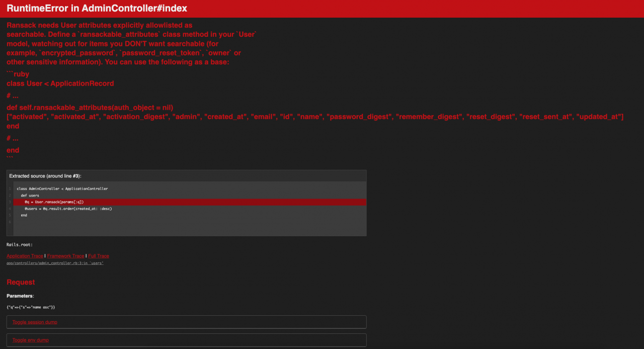Click the 'Extracted source (around line #3)' heading

point(45,176)
